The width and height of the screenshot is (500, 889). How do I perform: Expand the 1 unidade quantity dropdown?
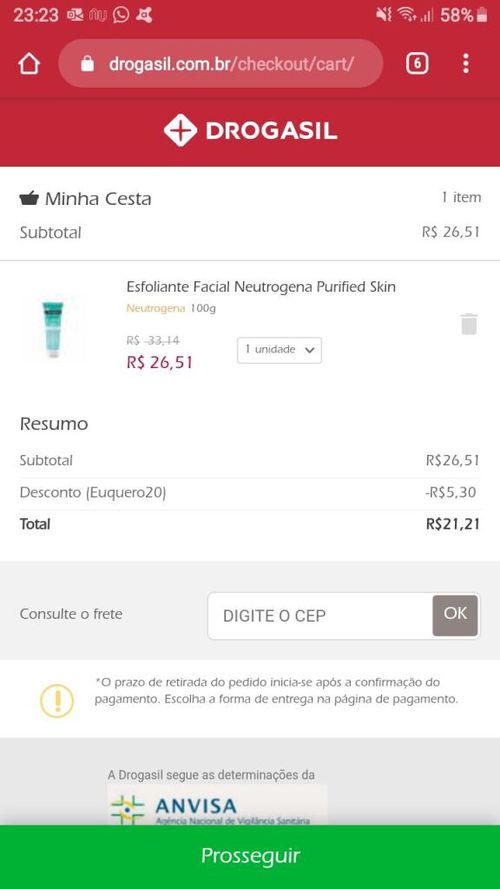[279, 350]
